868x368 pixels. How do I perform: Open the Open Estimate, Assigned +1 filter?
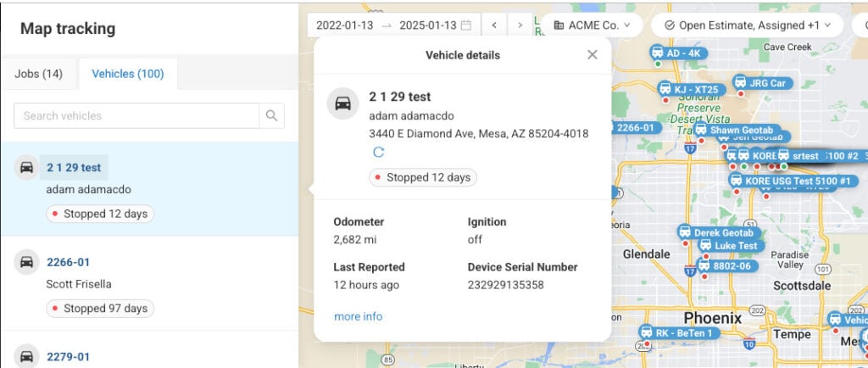coord(741,25)
